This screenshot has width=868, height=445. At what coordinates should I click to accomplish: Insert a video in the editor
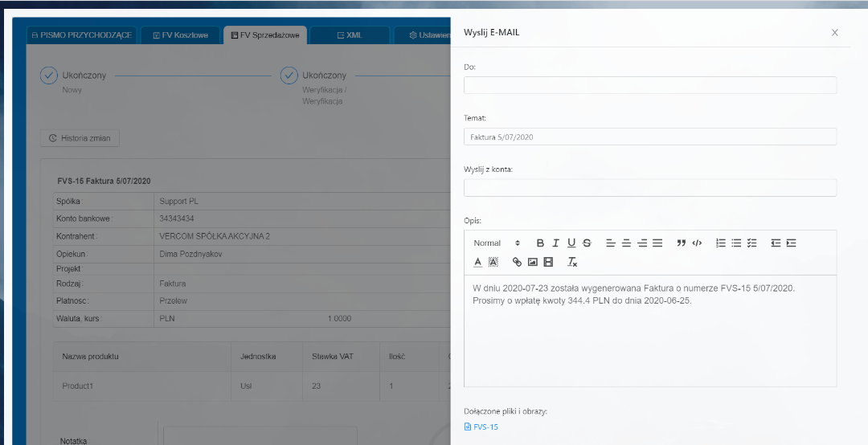tap(548, 262)
